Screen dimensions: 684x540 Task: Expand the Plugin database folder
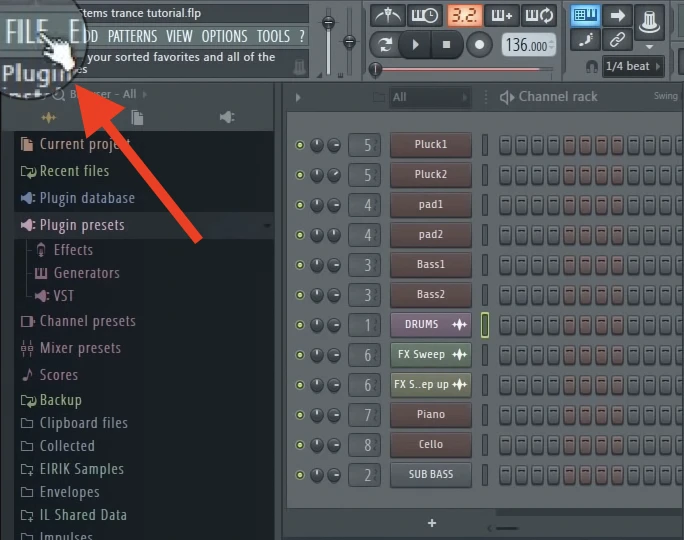[x=86, y=198]
